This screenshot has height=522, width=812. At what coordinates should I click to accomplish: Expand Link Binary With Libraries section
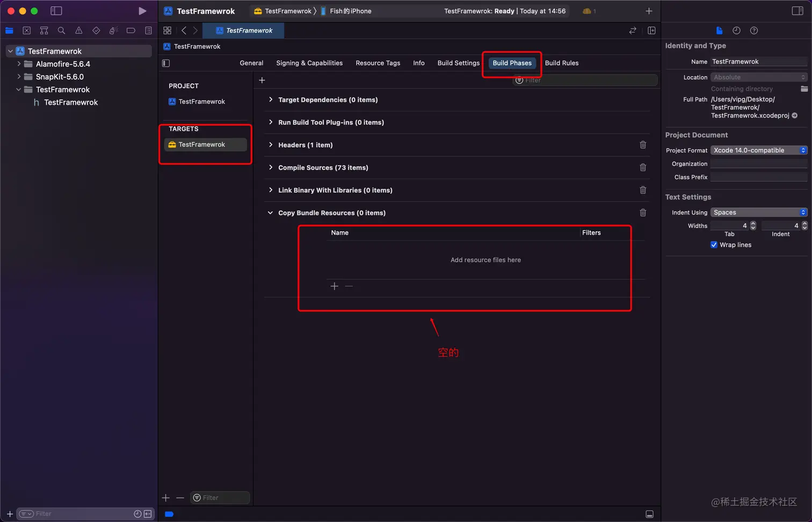tap(271, 190)
